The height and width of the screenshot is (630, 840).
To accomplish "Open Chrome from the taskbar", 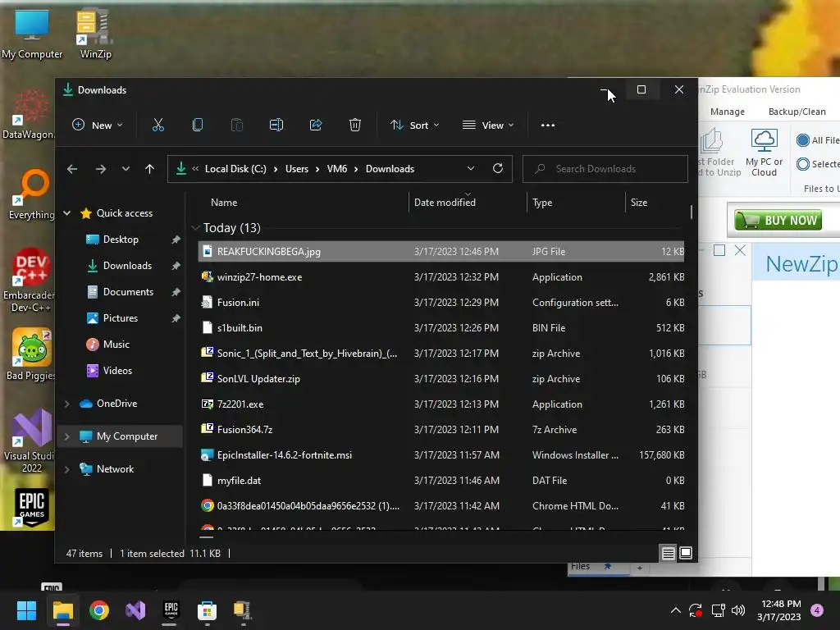I will pyautogui.click(x=99, y=610).
